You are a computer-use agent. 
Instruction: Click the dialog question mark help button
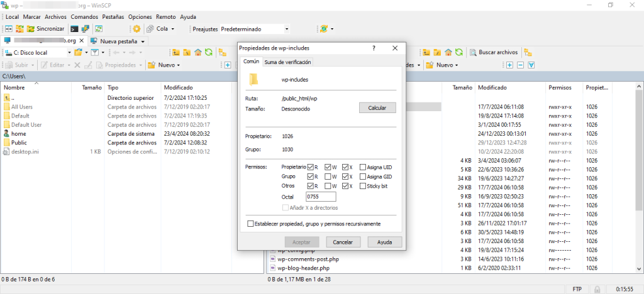point(374,48)
